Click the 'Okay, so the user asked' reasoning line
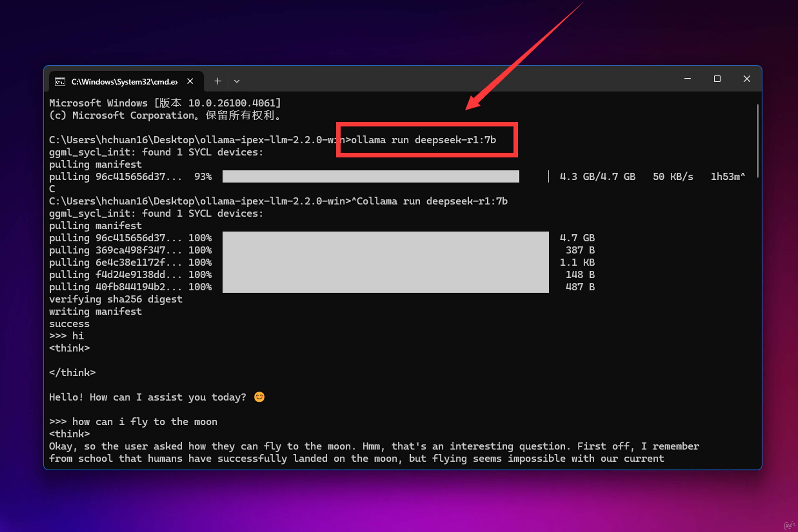Screen dimensions: 798x532 tap(374, 446)
